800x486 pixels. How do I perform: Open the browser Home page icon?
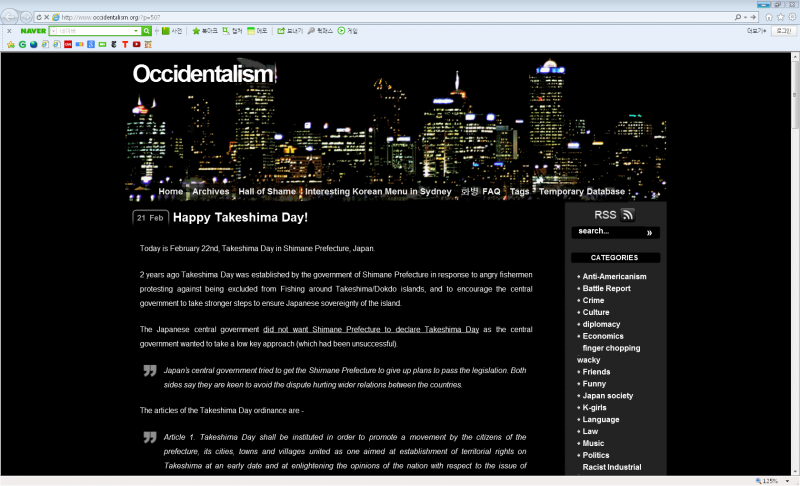[x=767, y=17]
